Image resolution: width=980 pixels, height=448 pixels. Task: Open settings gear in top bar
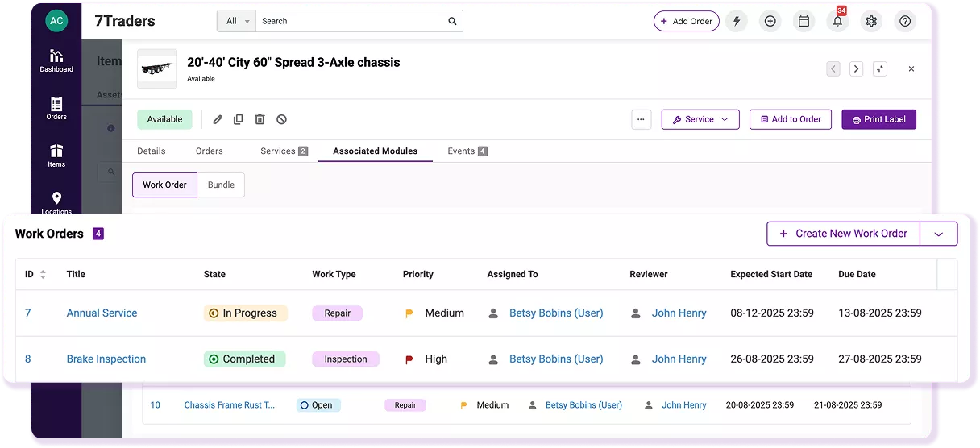point(871,22)
